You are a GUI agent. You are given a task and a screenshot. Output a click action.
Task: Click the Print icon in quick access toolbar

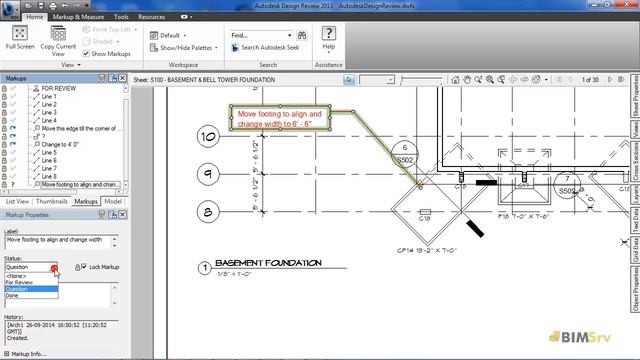(x=53, y=6)
